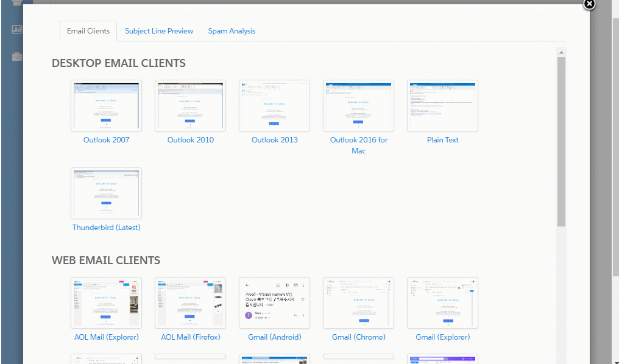Open the Outlook 2013 preview thumbnail
Image resolution: width=619 pixels, height=364 pixels.
[x=274, y=106]
